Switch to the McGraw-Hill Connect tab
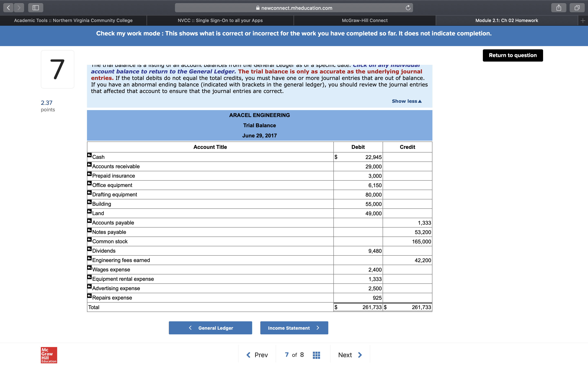588x367 pixels. (365, 20)
